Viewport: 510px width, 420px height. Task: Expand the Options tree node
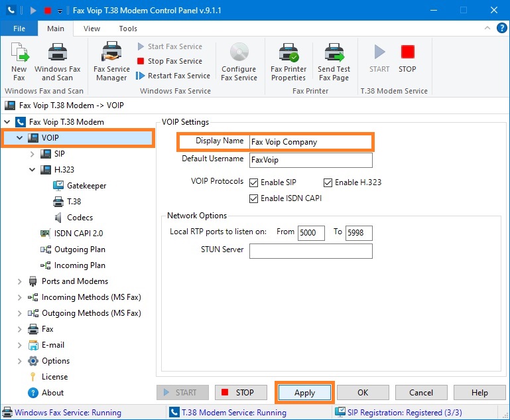coord(19,361)
